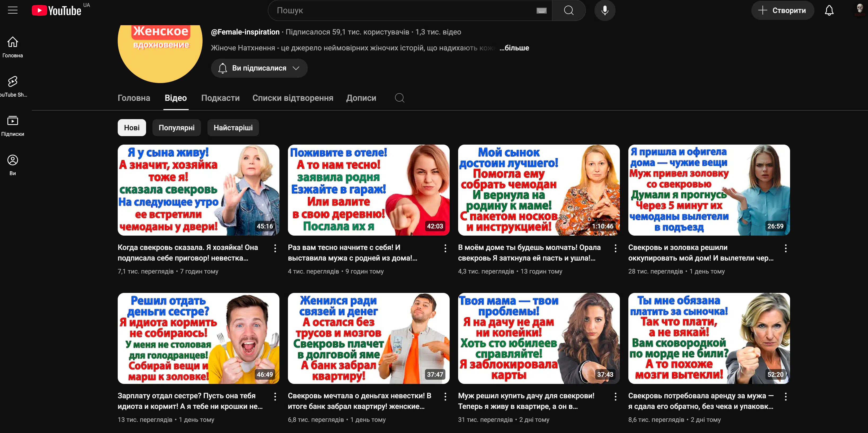Open options for 'Зарплату отдал сестре' video
Screen dimensions: 868x433
[275, 397]
